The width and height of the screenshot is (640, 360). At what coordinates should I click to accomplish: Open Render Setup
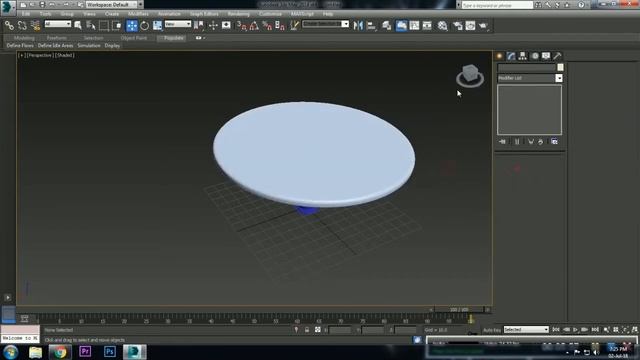pyautogui.click(x=458, y=26)
